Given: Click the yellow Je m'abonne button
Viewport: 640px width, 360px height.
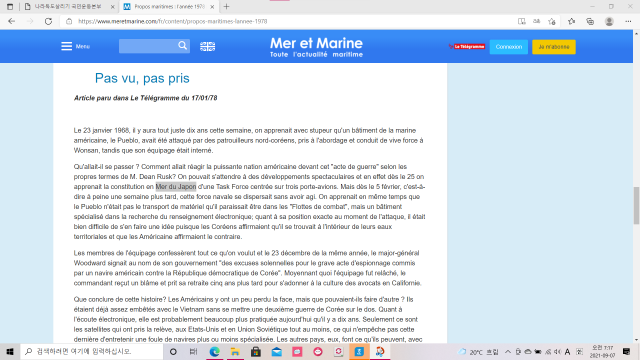Looking at the screenshot, I should pos(554,47).
